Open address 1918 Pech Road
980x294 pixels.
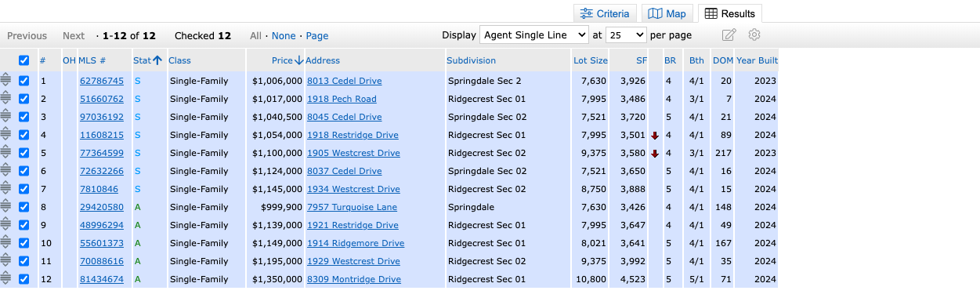pyautogui.click(x=342, y=99)
